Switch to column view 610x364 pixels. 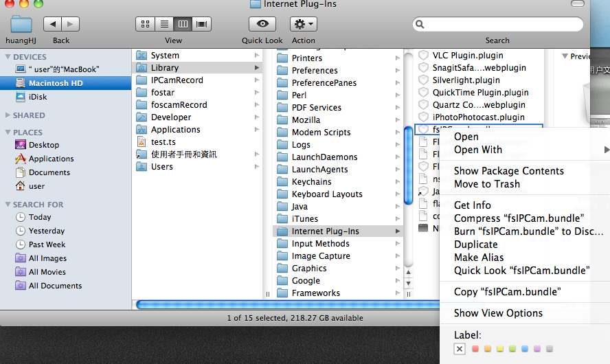pos(183,24)
